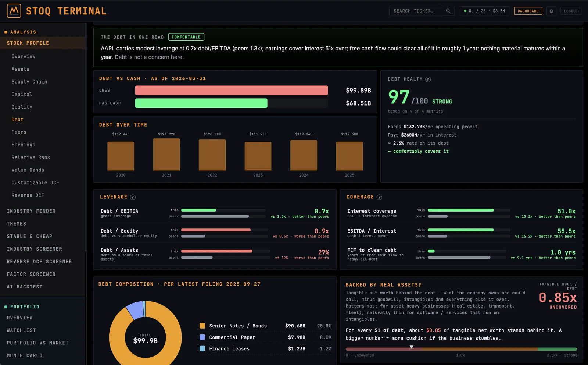Open AI Backtest in the sidebar
The width and height of the screenshot is (588, 365).
[x=25, y=287]
